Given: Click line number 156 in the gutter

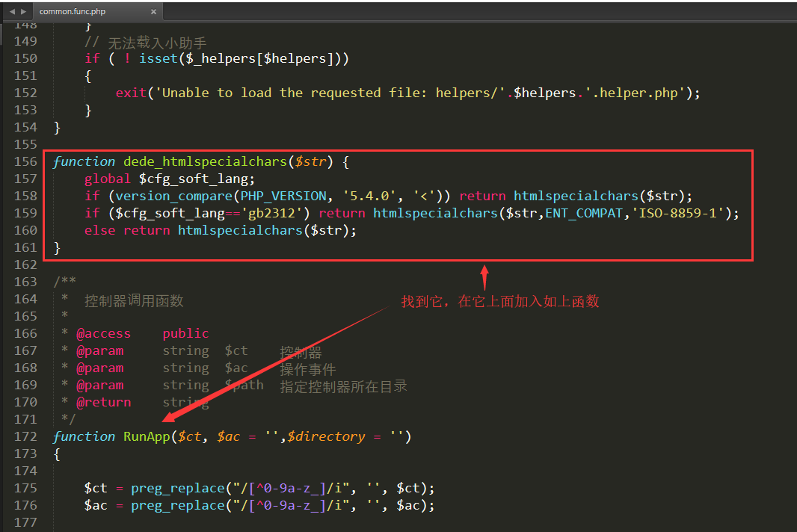Looking at the screenshot, I should [25, 161].
